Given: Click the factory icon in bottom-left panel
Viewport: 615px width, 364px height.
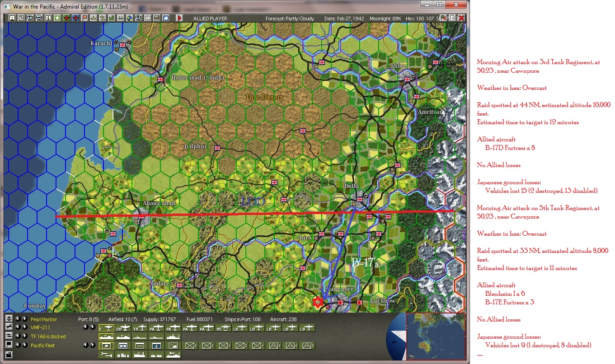Looking at the screenshot, I should pyautogui.click(x=9, y=355).
